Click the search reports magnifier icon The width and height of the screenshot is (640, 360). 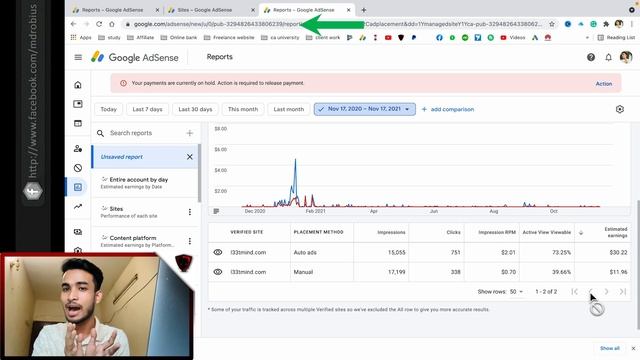click(100, 133)
